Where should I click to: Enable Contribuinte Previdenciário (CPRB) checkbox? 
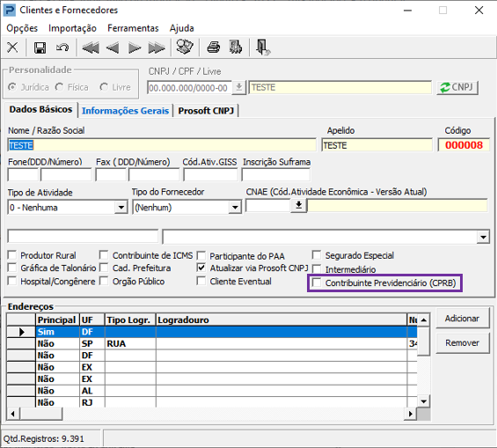pyautogui.click(x=317, y=283)
